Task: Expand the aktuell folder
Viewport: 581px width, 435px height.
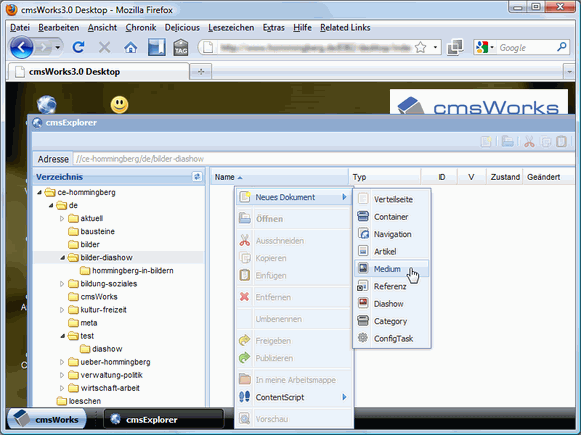Action: 62,219
